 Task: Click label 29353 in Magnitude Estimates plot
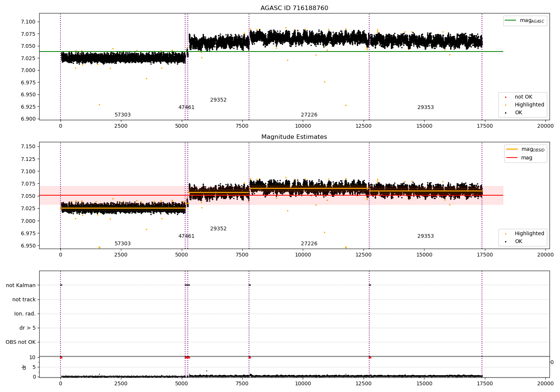[x=426, y=236]
